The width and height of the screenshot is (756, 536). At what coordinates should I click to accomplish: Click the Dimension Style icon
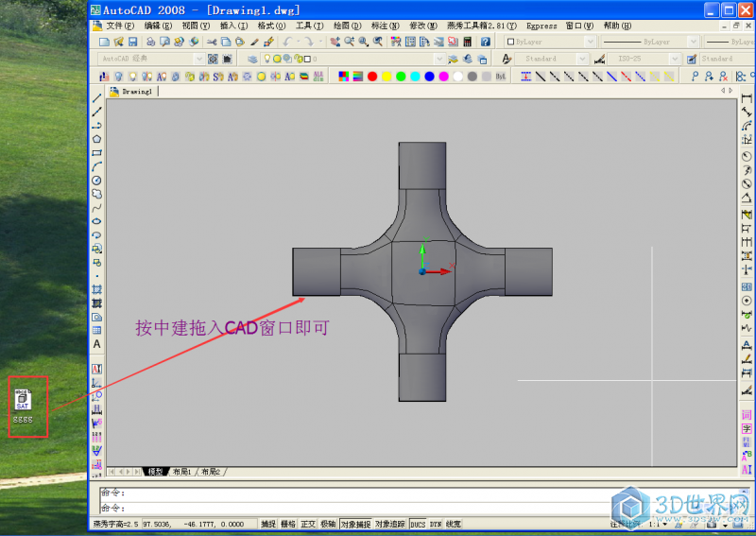coord(600,59)
